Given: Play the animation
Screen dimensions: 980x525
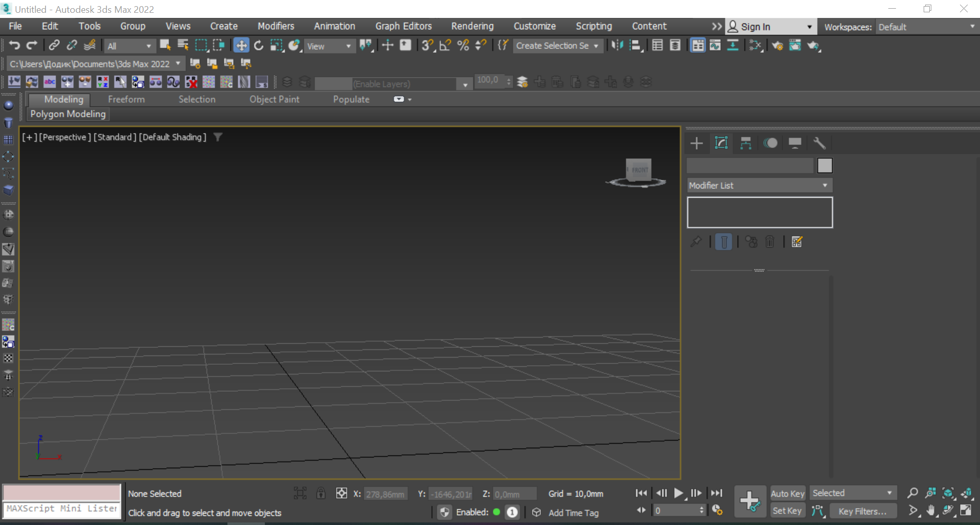Looking at the screenshot, I should (x=678, y=493).
